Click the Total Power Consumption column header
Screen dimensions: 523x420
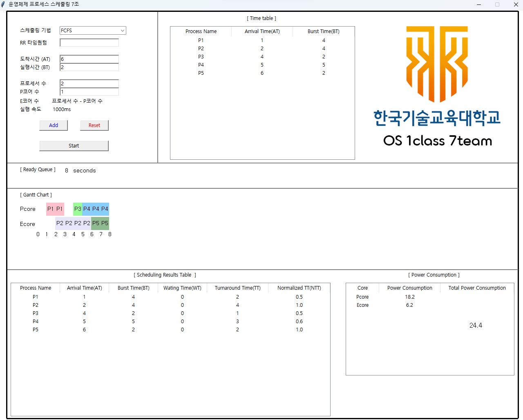point(477,288)
